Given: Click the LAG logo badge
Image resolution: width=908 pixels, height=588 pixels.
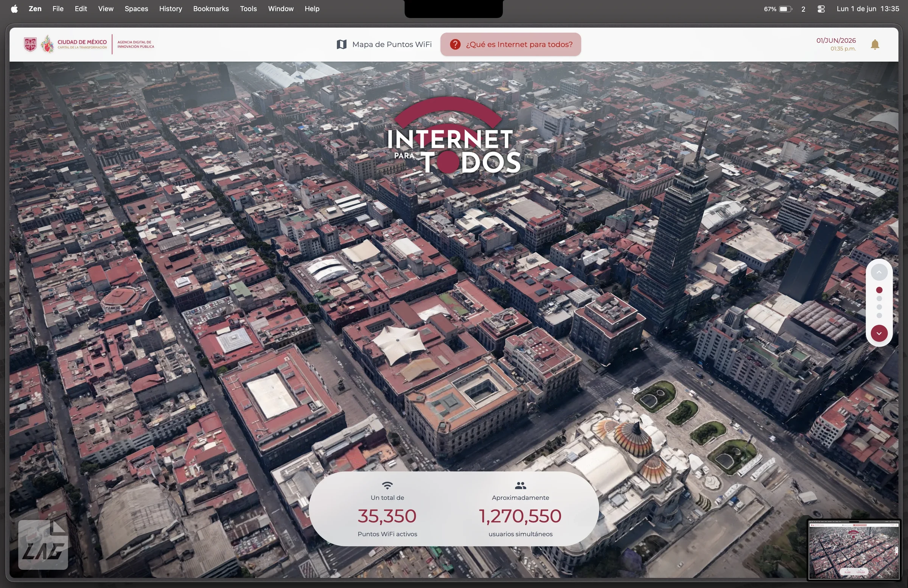Looking at the screenshot, I should (x=43, y=544).
